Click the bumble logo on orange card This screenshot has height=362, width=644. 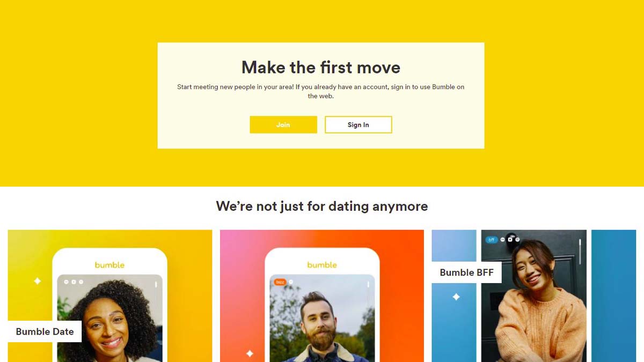pyautogui.click(x=322, y=265)
